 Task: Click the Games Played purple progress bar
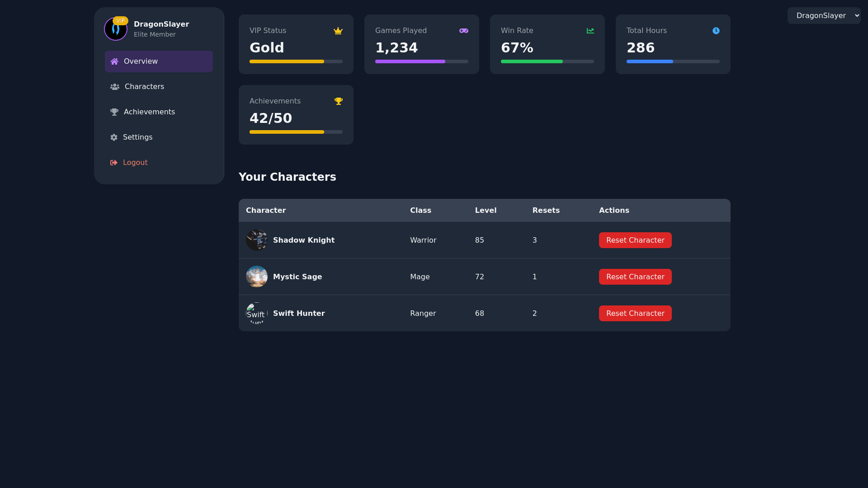[x=410, y=61]
